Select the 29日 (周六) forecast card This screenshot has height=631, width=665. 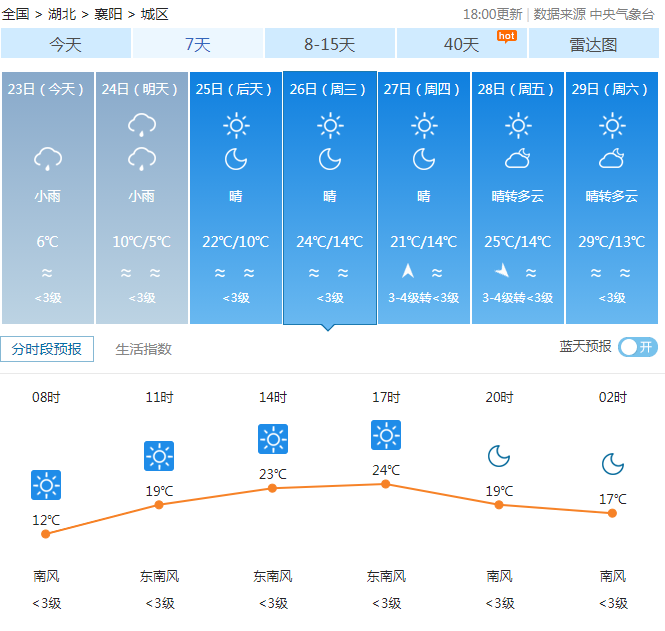[611, 197]
